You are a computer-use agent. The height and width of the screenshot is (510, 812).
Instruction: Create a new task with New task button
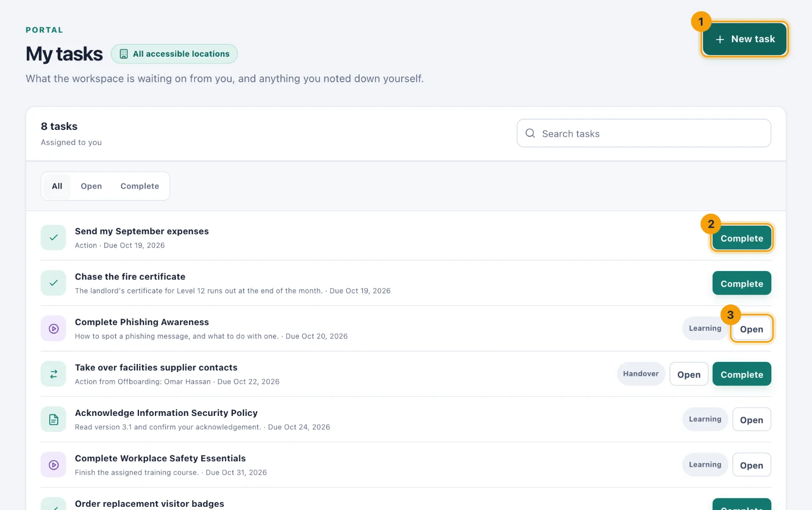[745, 39]
